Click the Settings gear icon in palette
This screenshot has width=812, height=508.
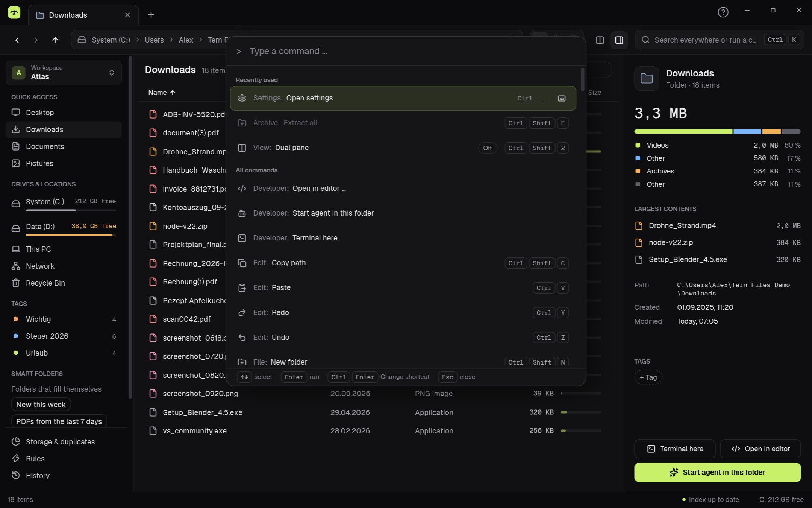click(242, 98)
